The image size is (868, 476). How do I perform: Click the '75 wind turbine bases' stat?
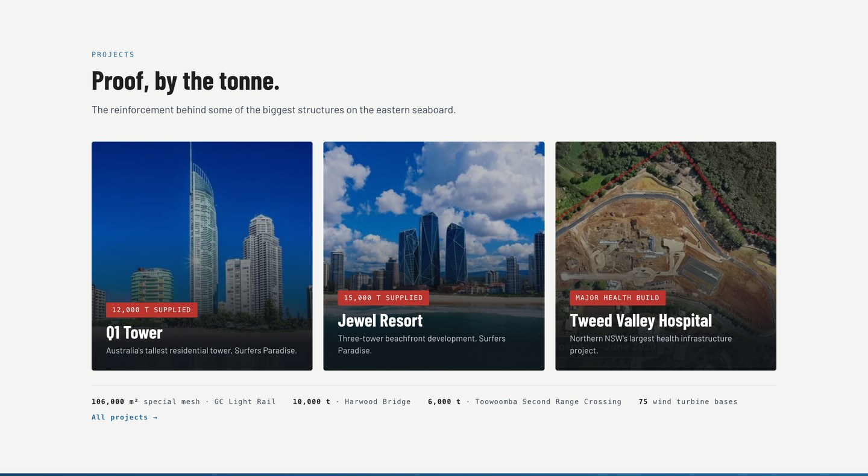pos(688,401)
